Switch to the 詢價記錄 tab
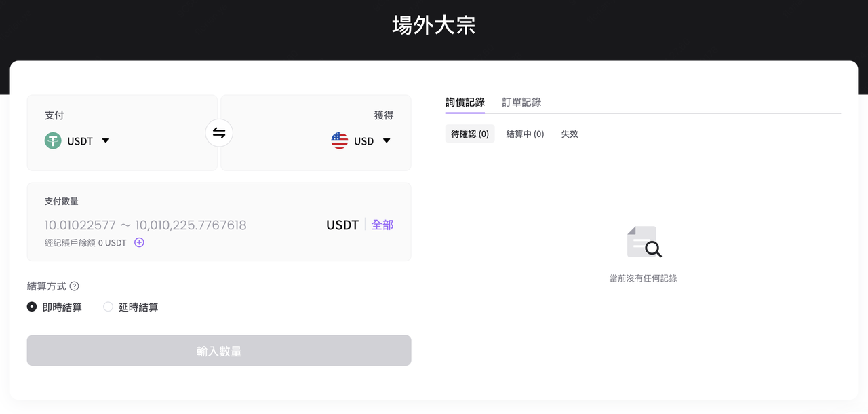 pyautogui.click(x=465, y=102)
